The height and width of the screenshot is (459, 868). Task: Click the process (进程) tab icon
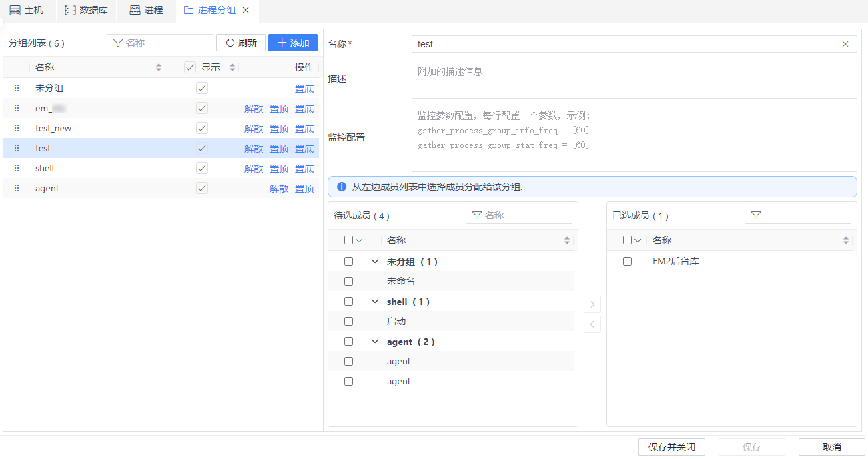tap(135, 10)
